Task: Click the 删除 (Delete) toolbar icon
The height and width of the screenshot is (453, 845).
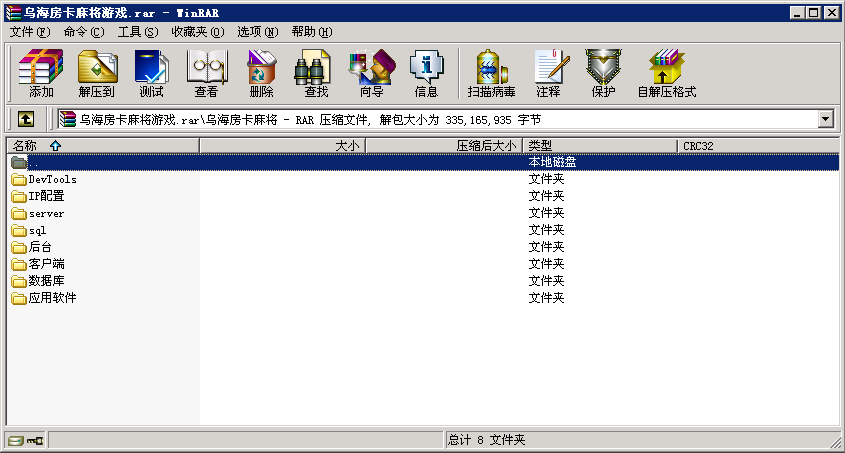Action: click(x=261, y=73)
